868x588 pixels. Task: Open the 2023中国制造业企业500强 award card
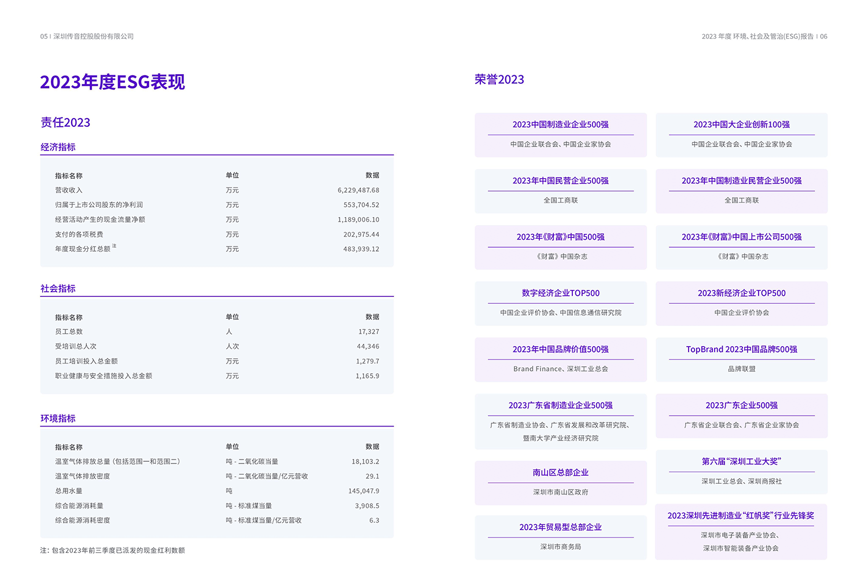point(560,135)
